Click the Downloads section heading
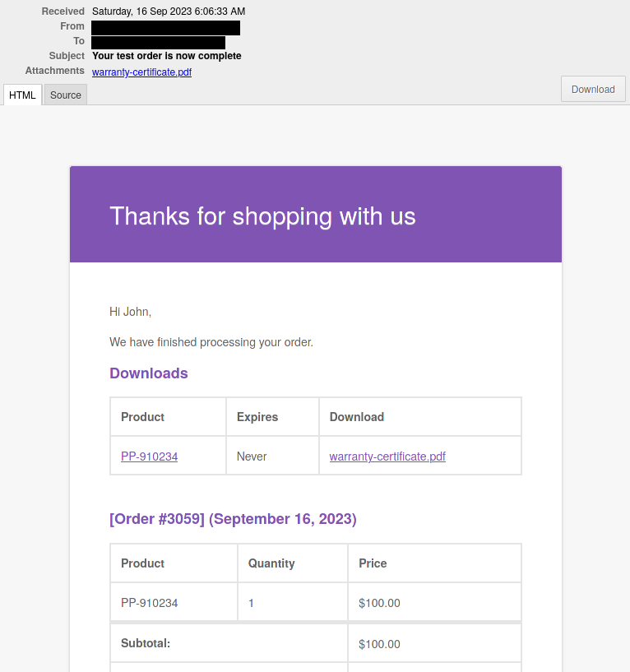This screenshot has height=672, width=630. coord(148,373)
